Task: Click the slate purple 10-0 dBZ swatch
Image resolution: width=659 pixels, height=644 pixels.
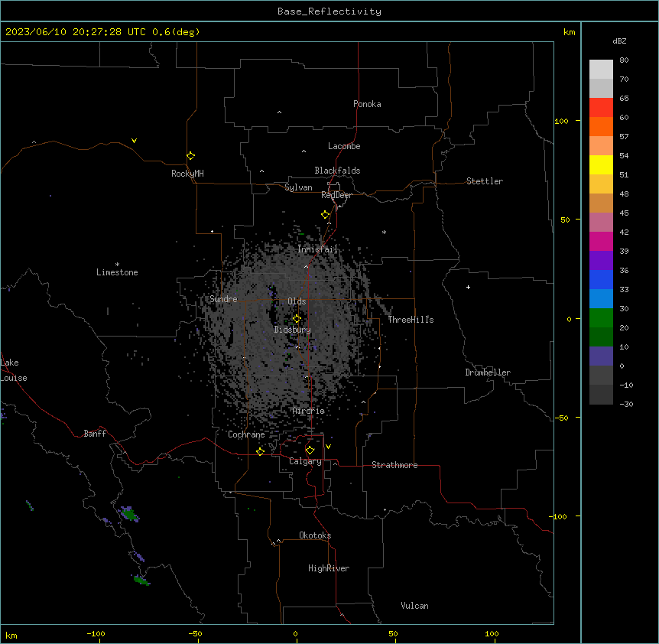Action: [601, 356]
